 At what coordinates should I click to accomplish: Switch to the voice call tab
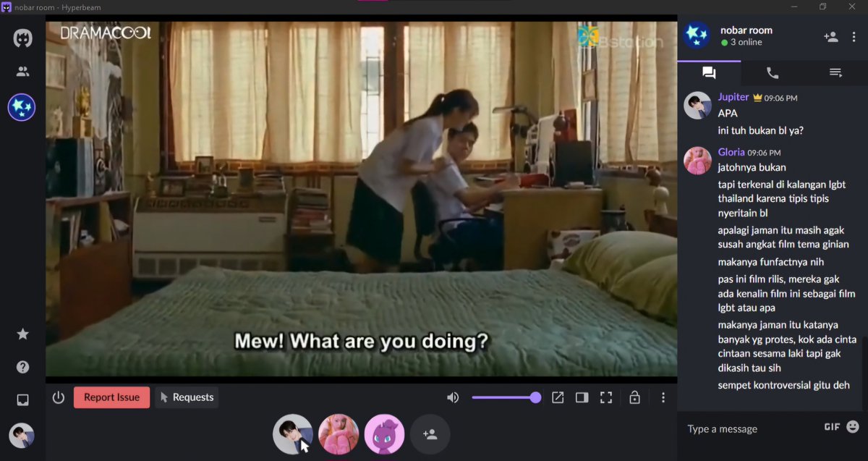pos(773,72)
